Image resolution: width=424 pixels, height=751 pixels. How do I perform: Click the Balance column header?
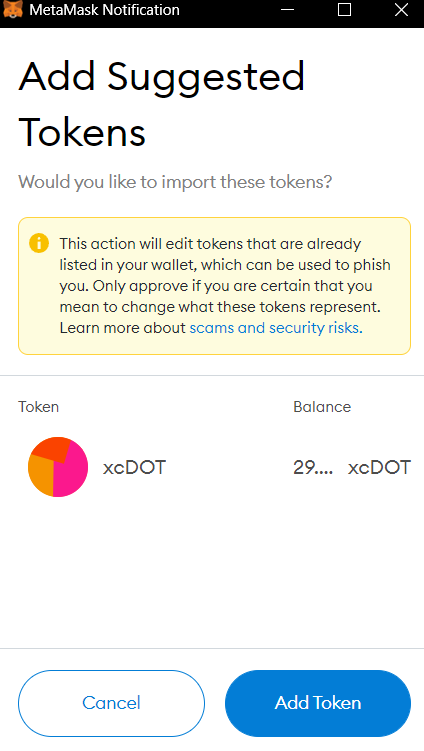point(322,407)
